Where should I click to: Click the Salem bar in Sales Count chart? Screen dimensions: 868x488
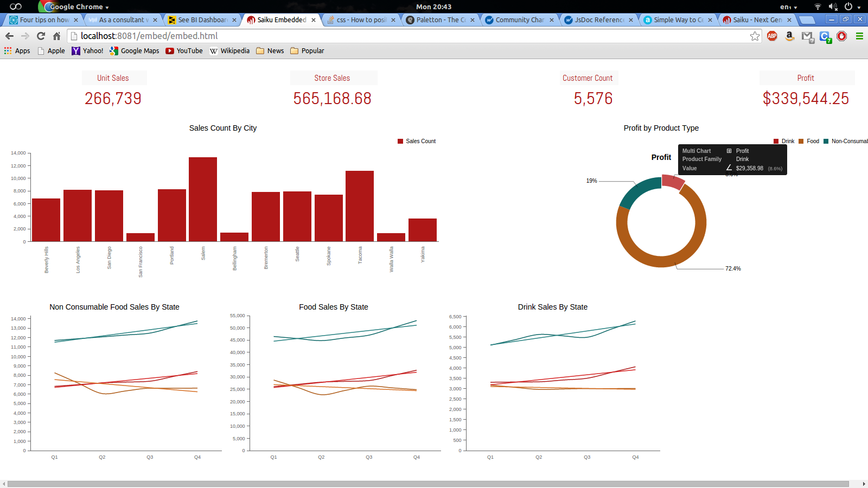click(203, 200)
